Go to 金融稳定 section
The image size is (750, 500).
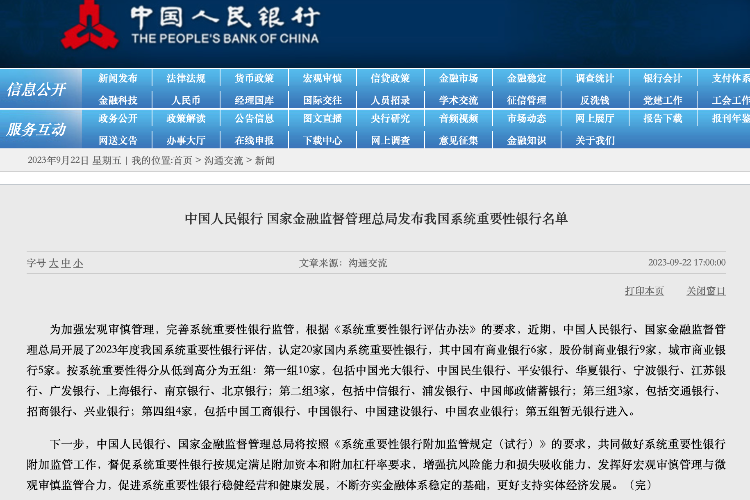pos(526,78)
